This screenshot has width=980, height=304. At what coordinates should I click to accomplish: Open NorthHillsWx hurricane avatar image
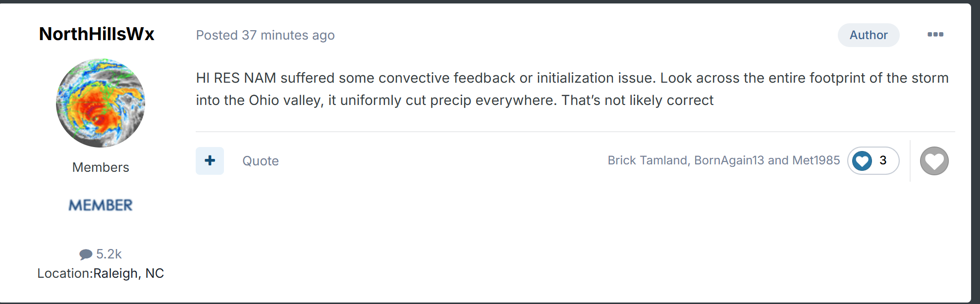point(101,103)
